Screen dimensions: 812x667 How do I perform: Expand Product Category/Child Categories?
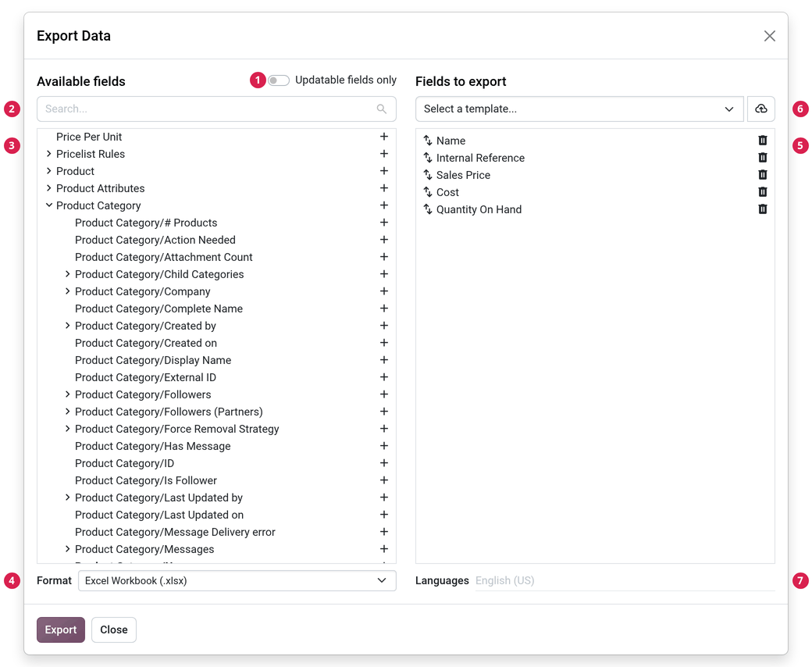click(67, 274)
